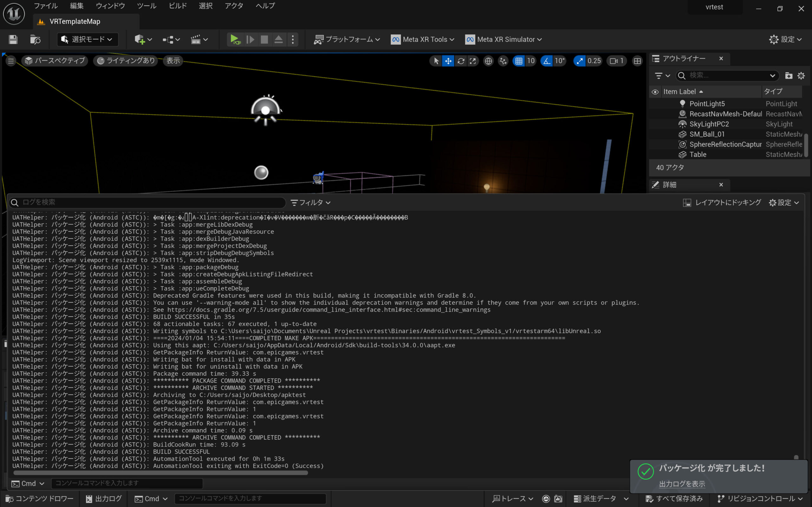The width and height of the screenshot is (812, 507).
Task: Click the viewport layout maximize icon
Action: [x=637, y=61]
